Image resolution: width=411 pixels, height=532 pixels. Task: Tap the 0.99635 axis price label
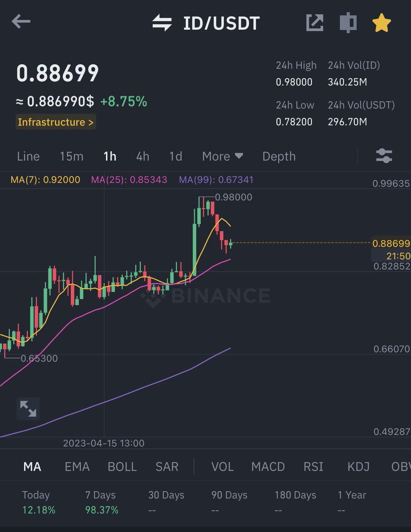392,183
